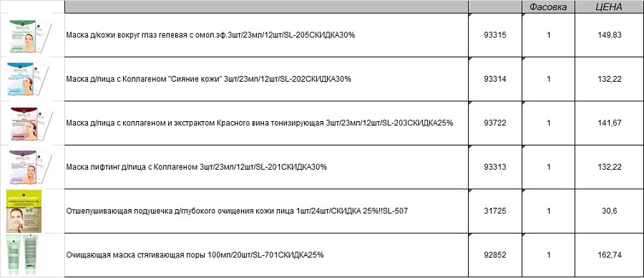Open the red wine collagen mask picture

pyautogui.click(x=31, y=123)
